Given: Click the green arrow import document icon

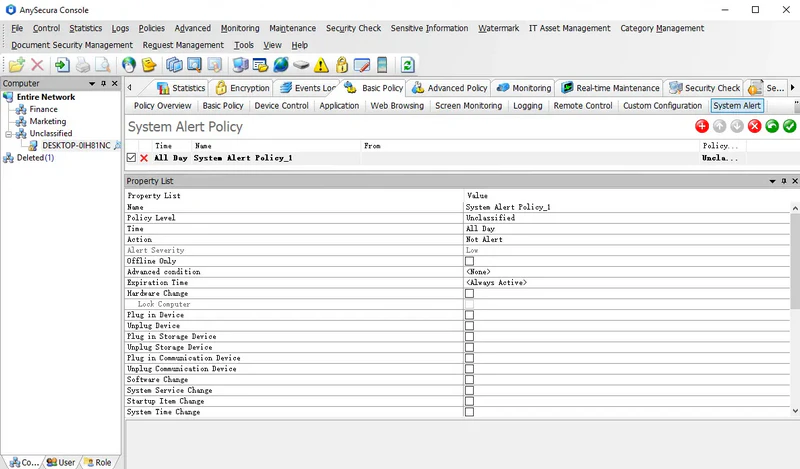Looking at the screenshot, I should click(x=62, y=65).
